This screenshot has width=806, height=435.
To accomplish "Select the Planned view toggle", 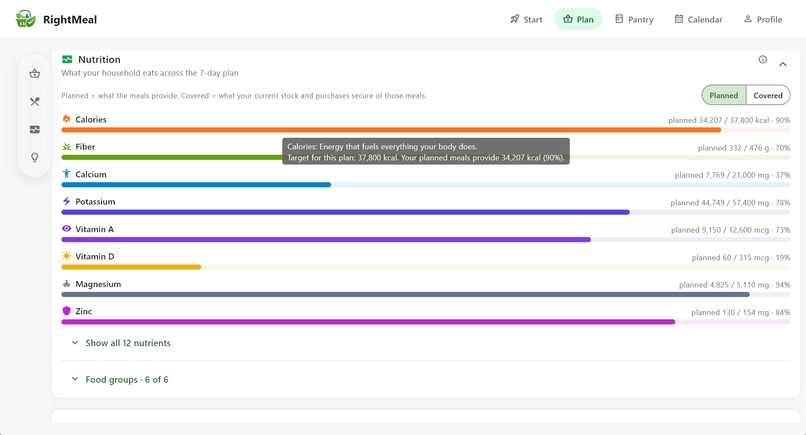I will [x=724, y=95].
